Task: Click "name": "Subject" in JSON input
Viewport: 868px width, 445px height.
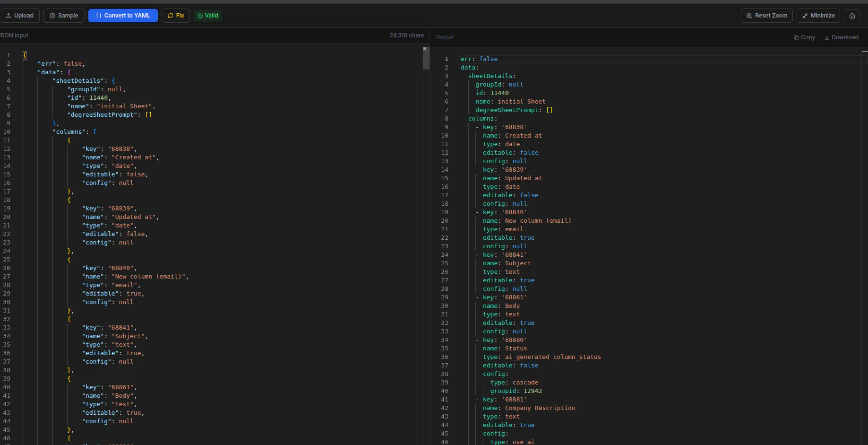Action: (x=115, y=336)
